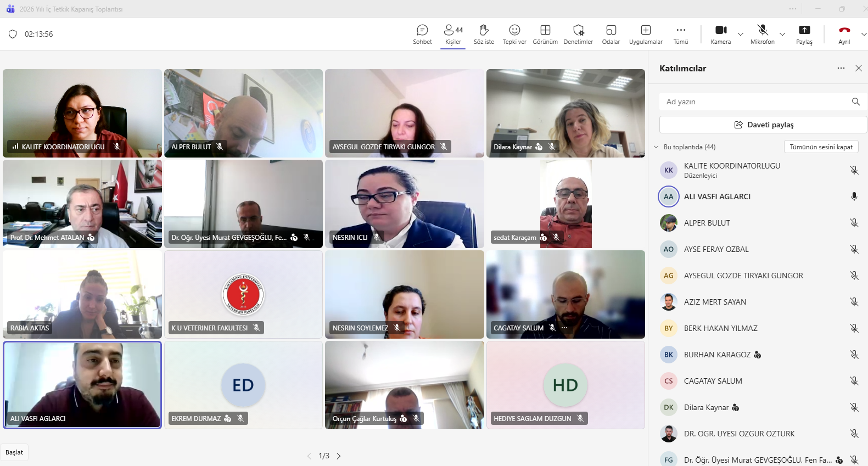Switch to the Kişiler tab
The image size is (868, 466).
pyautogui.click(x=453, y=34)
